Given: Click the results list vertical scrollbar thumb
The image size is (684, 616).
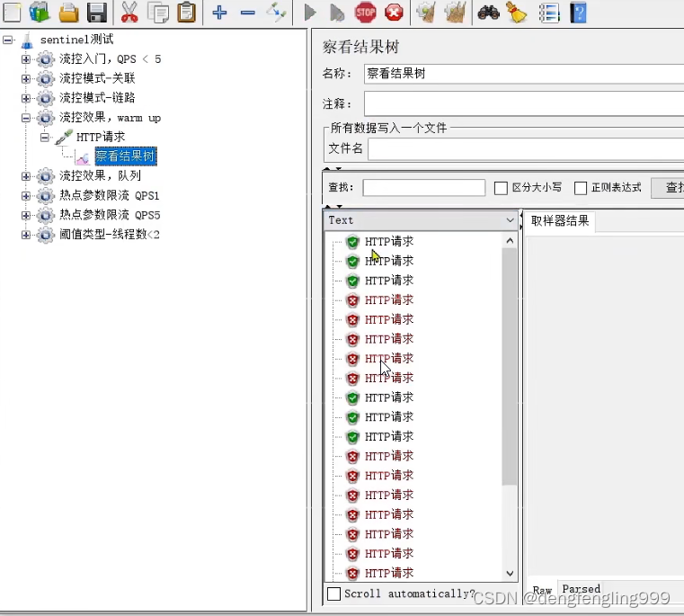Looking at the screenshot, I should click(510, 367).
